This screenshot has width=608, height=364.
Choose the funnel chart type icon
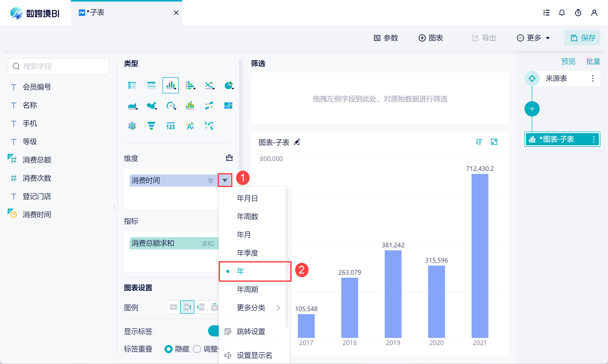point(151,126)
